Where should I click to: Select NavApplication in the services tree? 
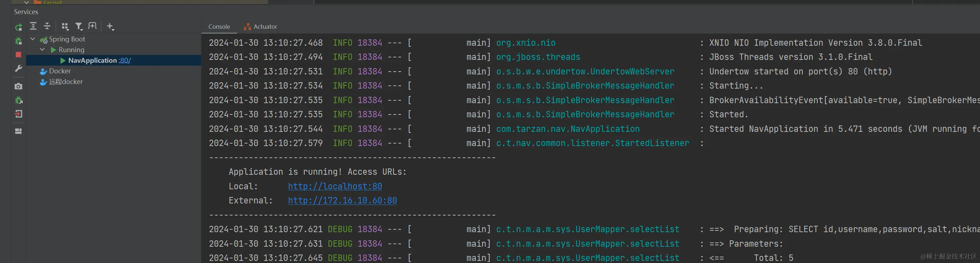(x=92, y=61)
